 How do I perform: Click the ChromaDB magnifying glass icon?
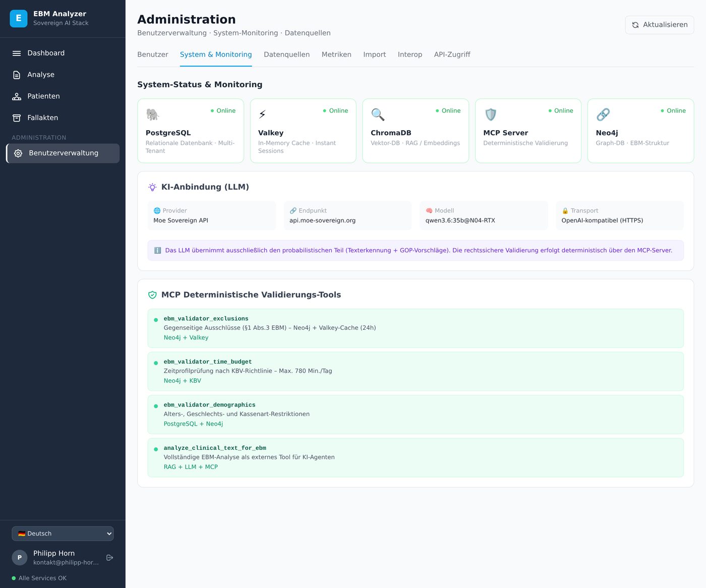pos(378,114)
